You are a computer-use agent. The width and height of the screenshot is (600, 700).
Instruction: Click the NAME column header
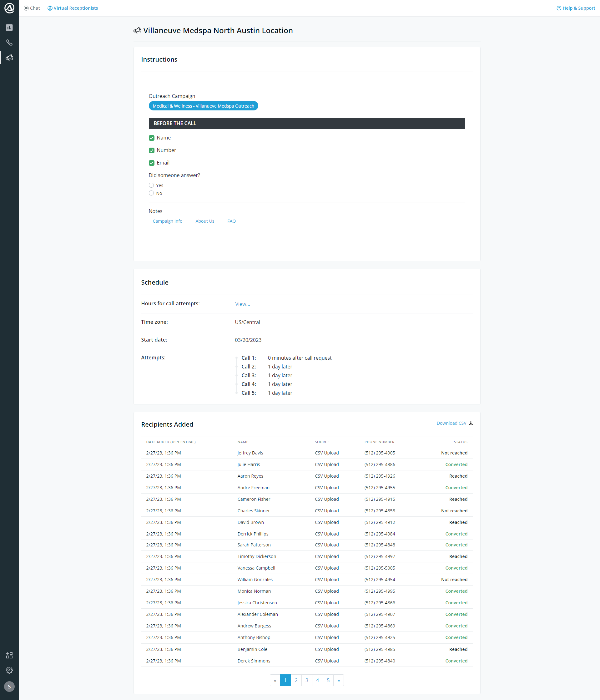243,442
